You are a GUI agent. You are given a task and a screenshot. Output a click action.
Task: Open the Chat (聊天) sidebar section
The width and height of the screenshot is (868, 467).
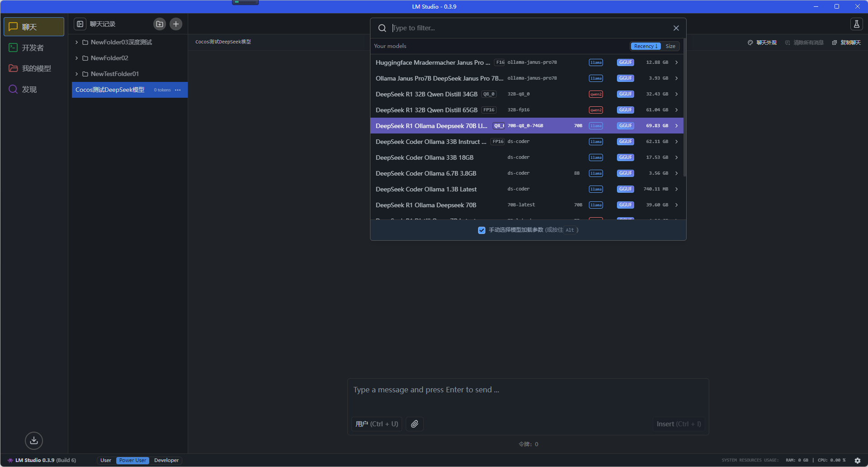(x=34, y=27)
